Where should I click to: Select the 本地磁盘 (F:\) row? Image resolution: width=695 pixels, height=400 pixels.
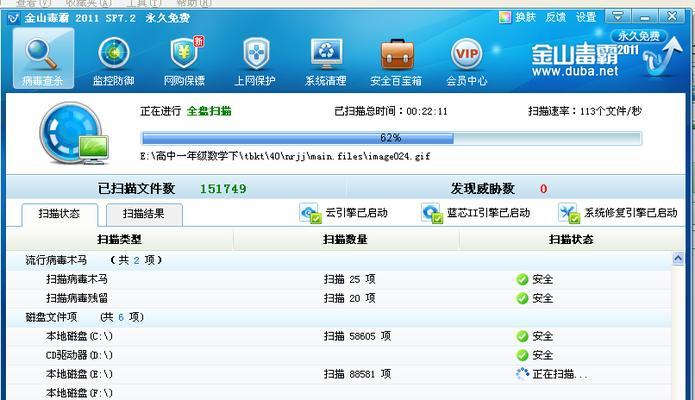coord(339,393)
